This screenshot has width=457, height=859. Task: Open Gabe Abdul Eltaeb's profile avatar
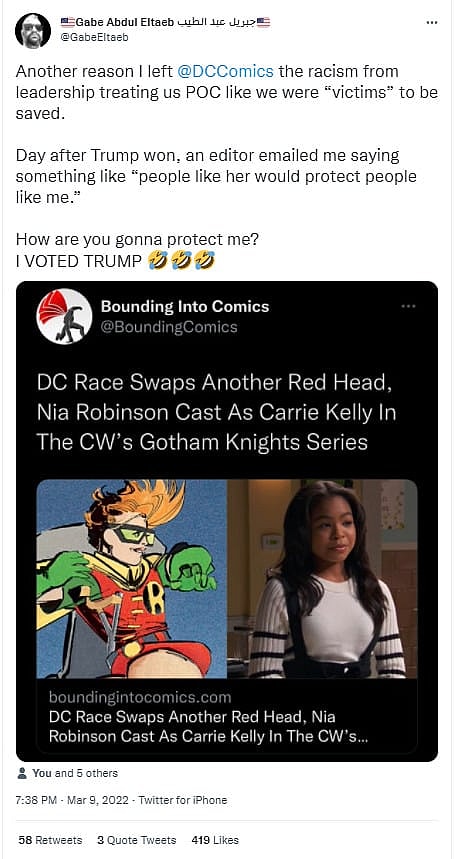pyautogui.click(x=33, y=31)
